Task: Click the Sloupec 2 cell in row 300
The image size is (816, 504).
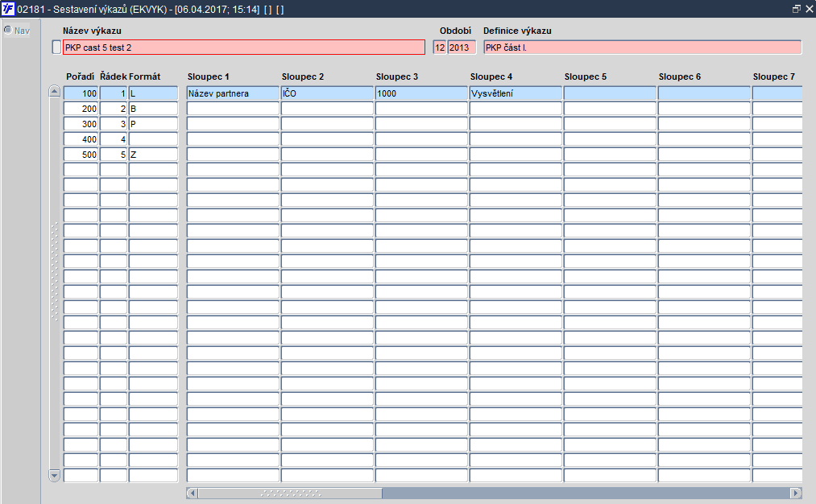Action: (327, 124)
